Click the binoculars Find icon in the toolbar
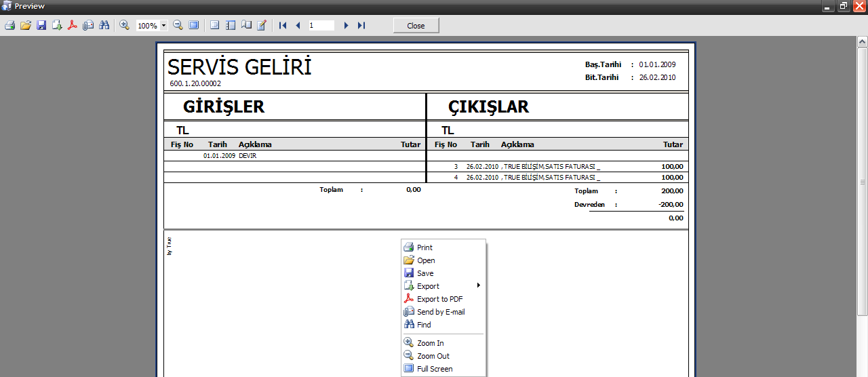868x377 pixels. (x=104, y=25)
